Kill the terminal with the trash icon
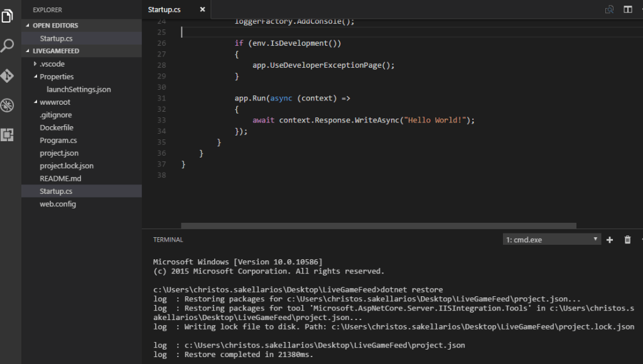This screenshot has height=364, width=643. [626, 239]
